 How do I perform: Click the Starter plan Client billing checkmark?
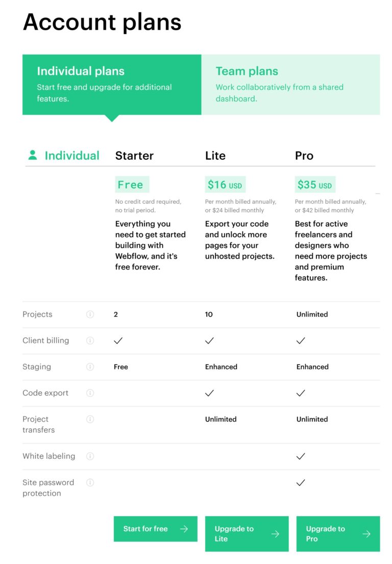(x=118, y=340)
